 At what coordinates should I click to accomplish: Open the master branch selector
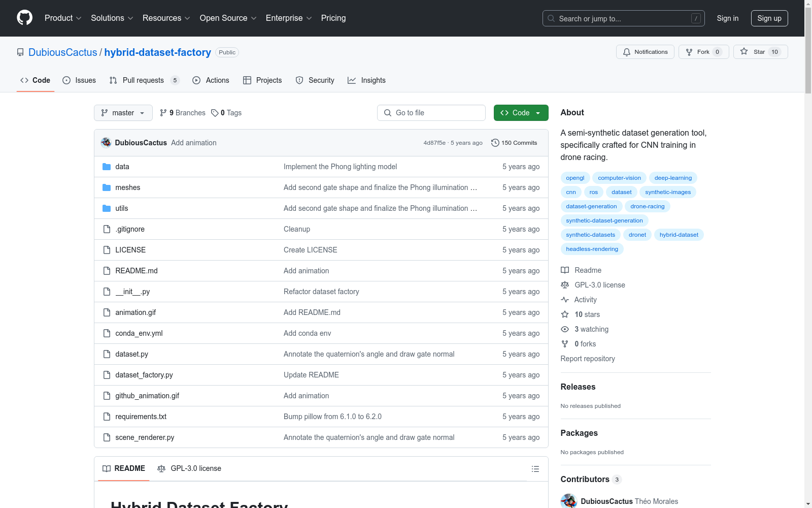click(123, 113)
